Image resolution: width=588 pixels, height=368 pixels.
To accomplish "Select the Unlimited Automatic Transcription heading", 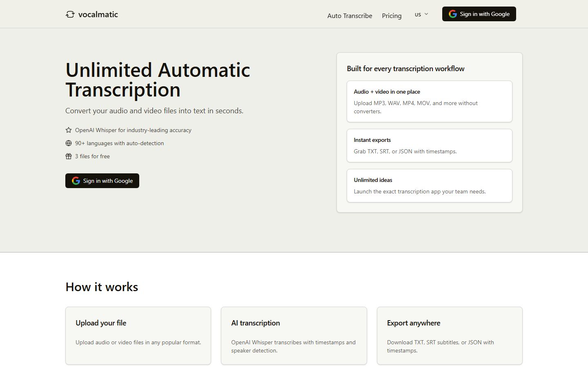I will [x=158, y=80].
